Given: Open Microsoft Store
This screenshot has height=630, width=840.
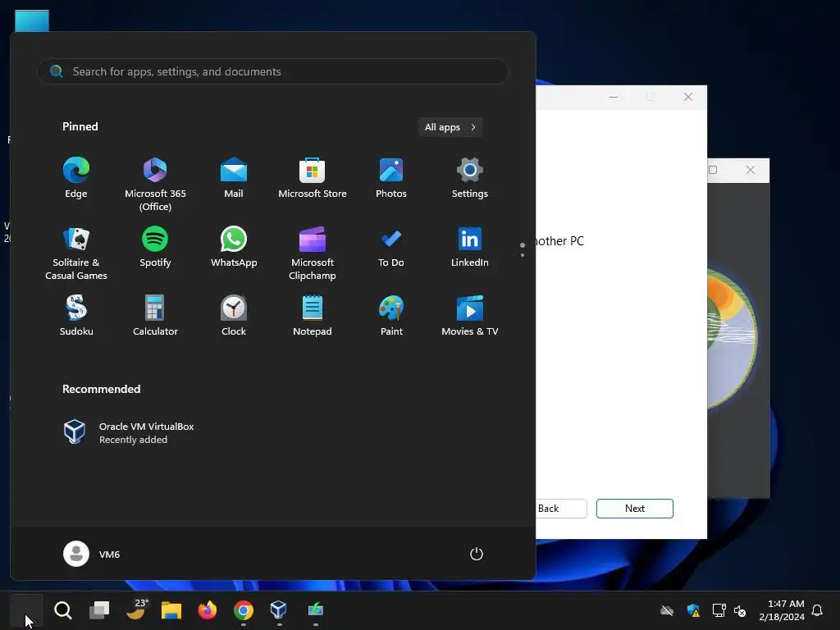Looking at the screenshot, I should pos(313,178).
